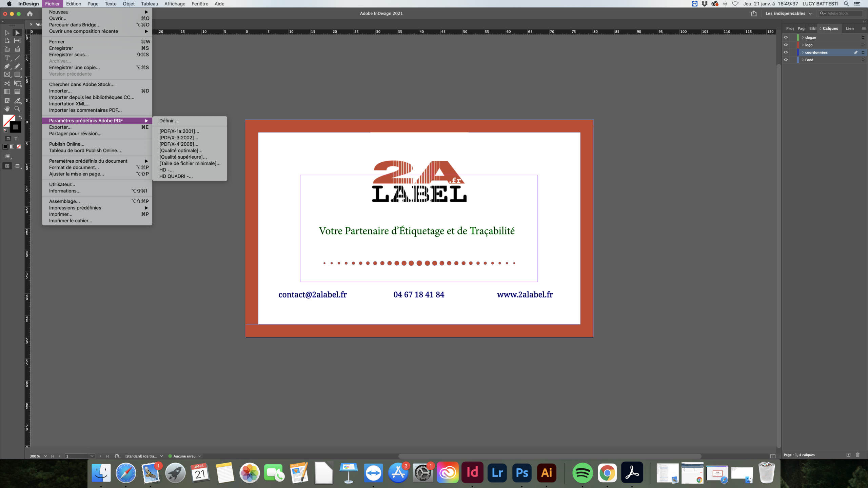The width and height of the screenshot is (868, 488).
Task: Click Qualité optimale PDF preset option
Action: [x=181, y=150]
